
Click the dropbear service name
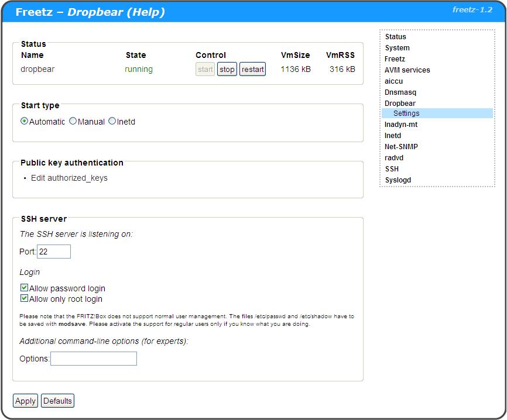click(37, 69)
